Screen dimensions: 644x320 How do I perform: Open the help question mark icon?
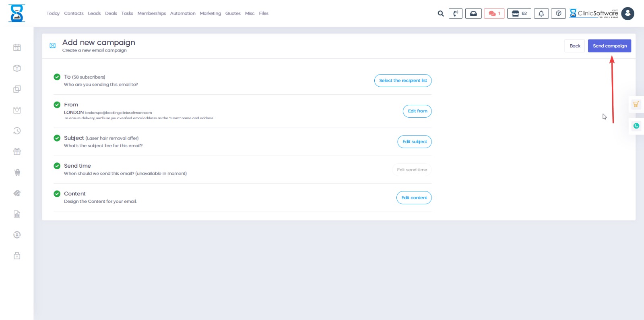(558, 14)
